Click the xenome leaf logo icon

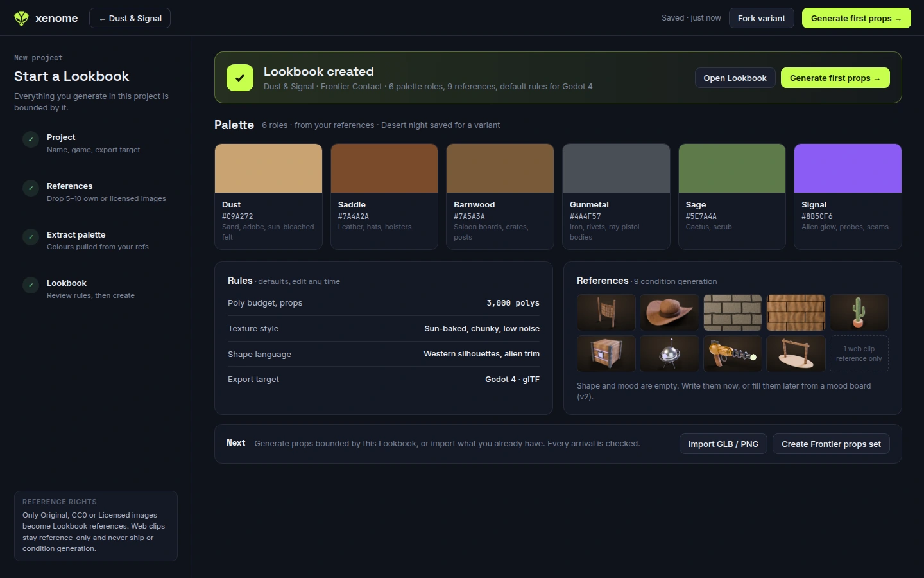click(x=21, y=18)
